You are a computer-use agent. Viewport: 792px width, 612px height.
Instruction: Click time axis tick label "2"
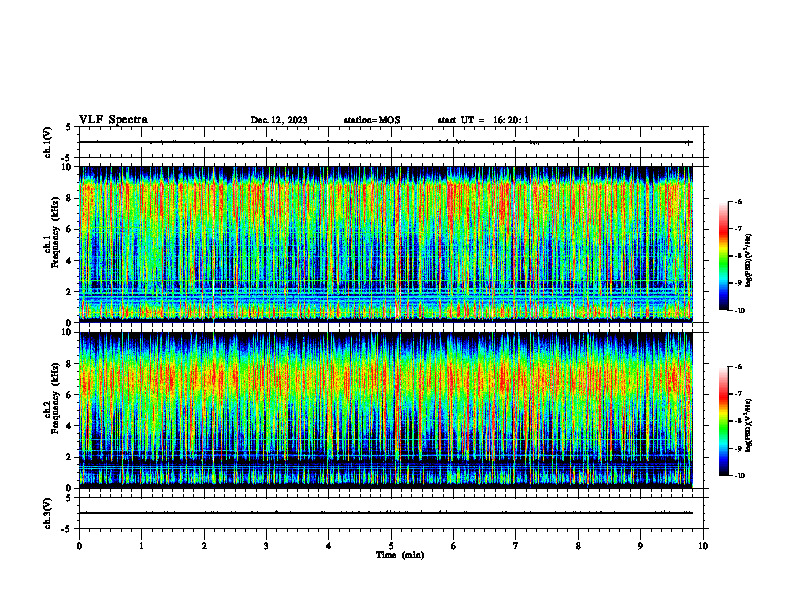coord(204,546)
